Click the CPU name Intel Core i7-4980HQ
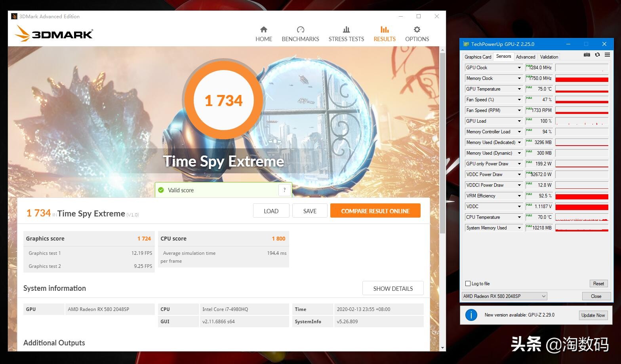 [x=225, y=309]
